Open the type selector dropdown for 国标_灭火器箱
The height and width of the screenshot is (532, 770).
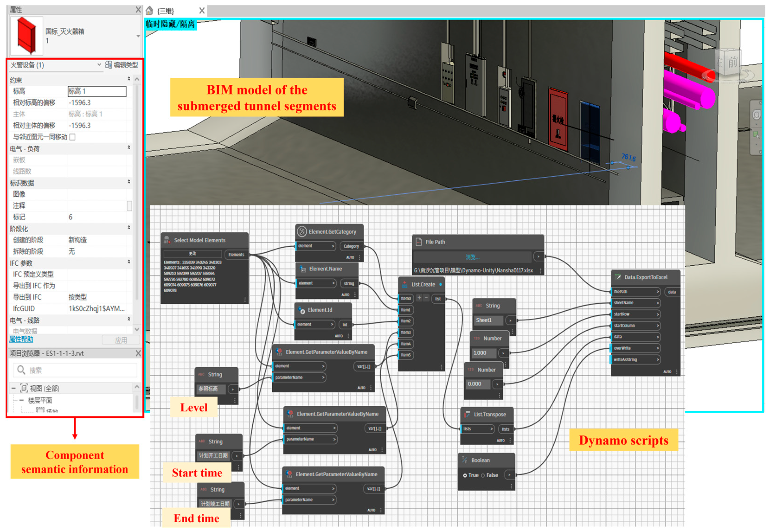pos(138,36)
